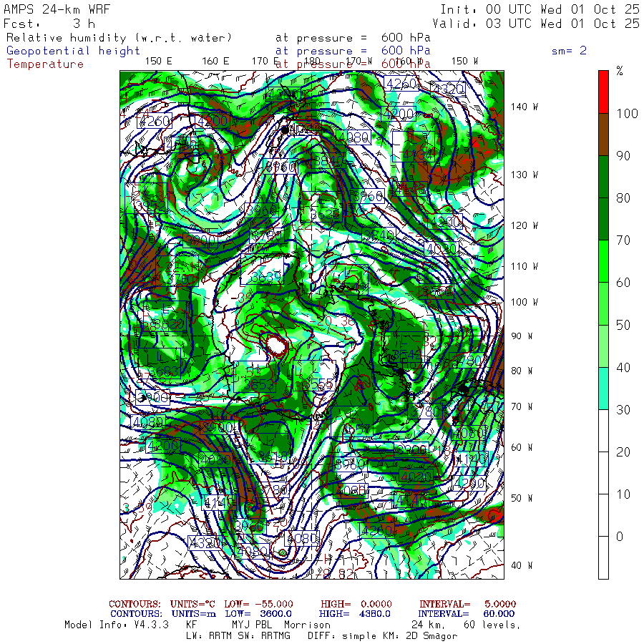Click the '110 W' longitude label
644x644 pixels.
(525, 267)
